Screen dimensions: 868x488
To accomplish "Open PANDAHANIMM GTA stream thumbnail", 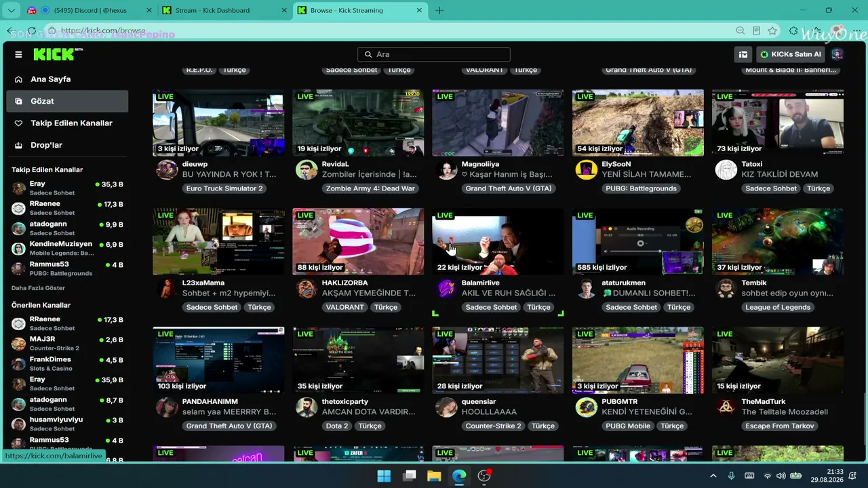I will [218, 360].
